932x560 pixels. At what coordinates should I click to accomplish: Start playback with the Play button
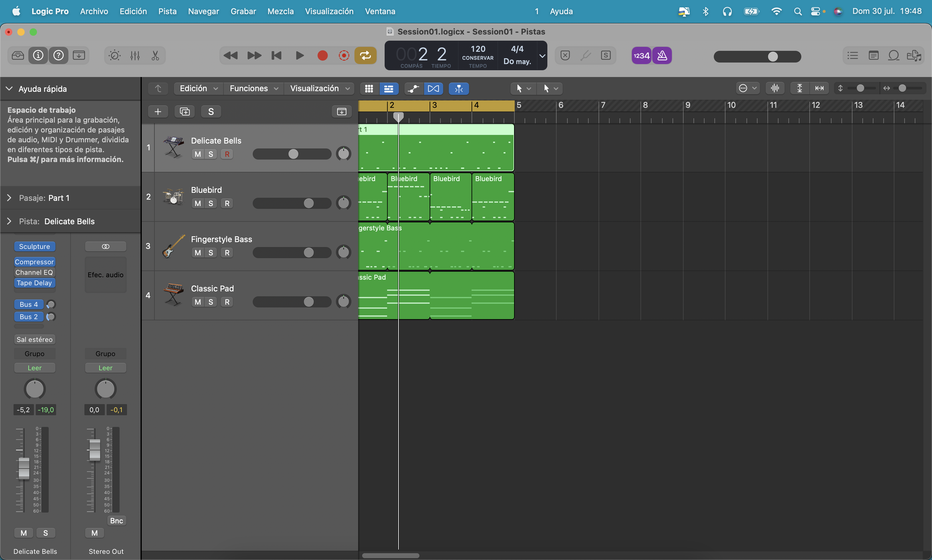click(x=300, y=55)
